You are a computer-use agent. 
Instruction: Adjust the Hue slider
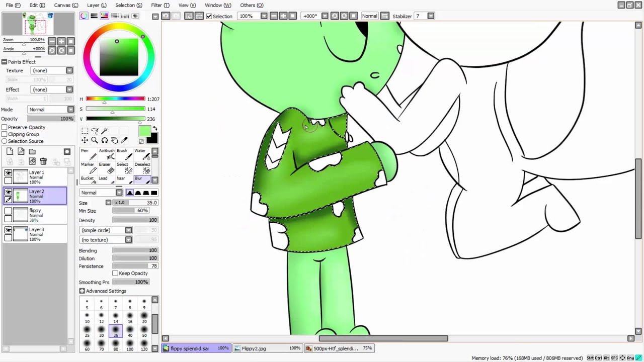[x=115, y=99]
